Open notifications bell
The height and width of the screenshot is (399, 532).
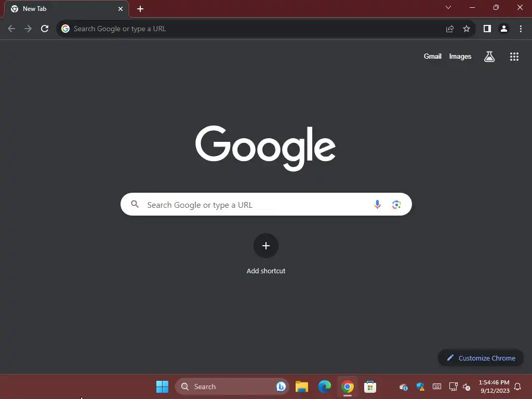[x=518, y=387]
